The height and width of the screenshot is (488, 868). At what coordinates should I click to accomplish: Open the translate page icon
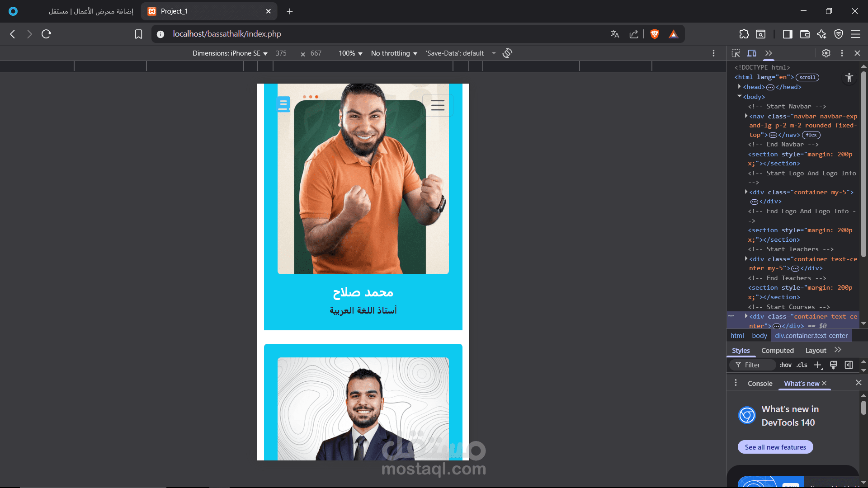[615, 34]
